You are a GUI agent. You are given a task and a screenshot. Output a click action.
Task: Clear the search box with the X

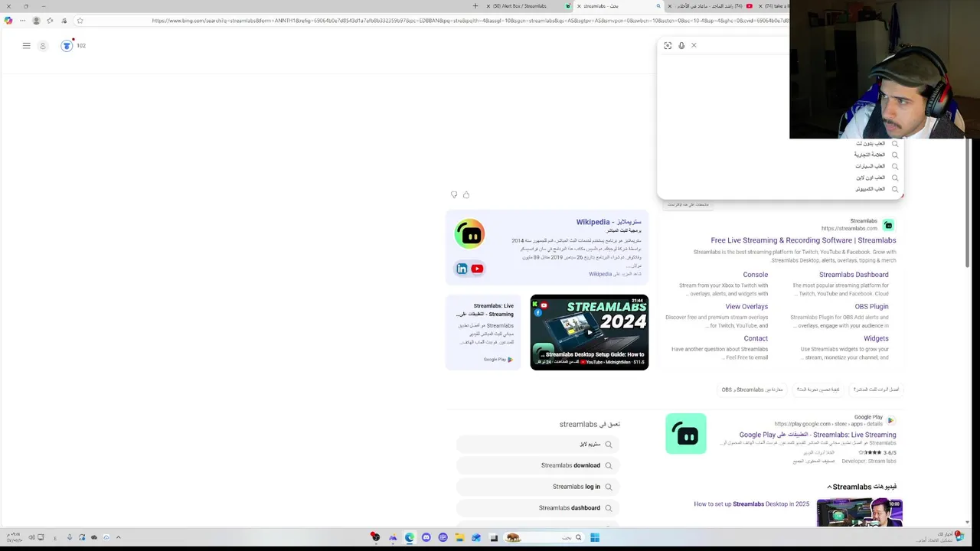pos(694,45)
